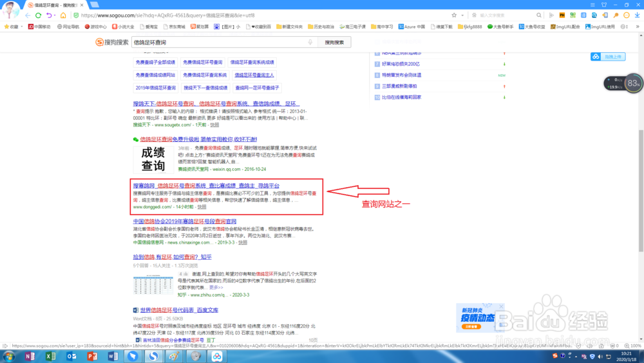
Task: Open Outlook from the taskbar
Action: coord(71,356)
